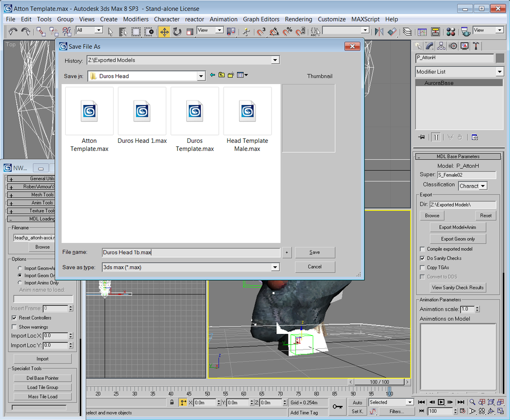Open the Select by Name tool

pyautogui.click(x=123, y=31)
